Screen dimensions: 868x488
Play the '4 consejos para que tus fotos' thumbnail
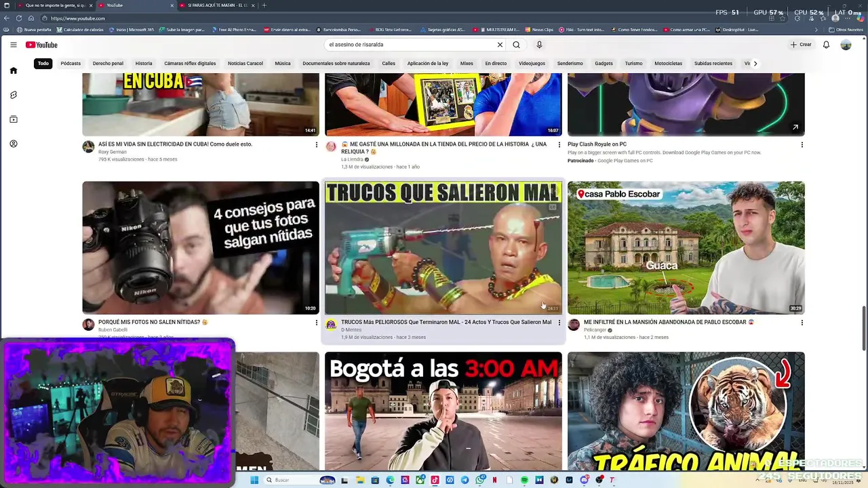coord(201,248)
